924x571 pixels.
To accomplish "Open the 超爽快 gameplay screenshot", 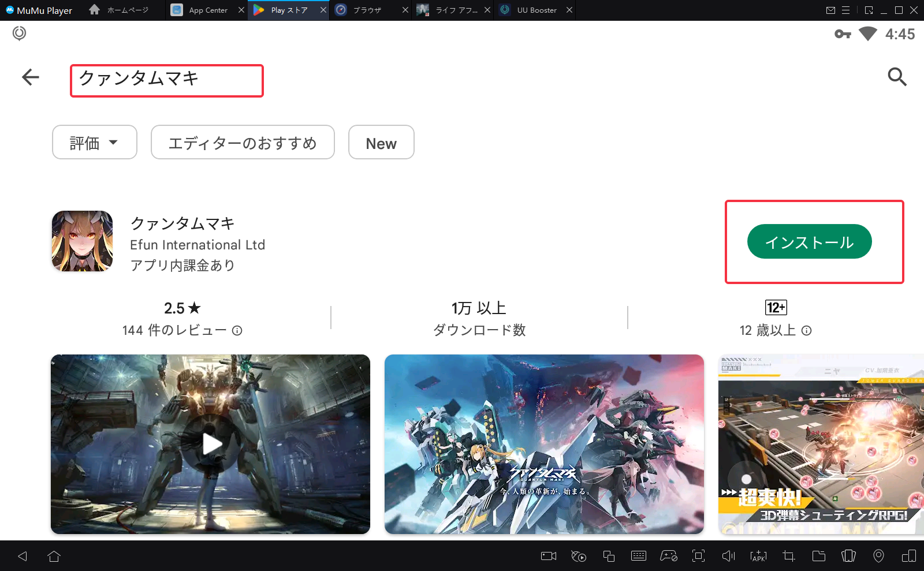I will click(x=821, y=444).
